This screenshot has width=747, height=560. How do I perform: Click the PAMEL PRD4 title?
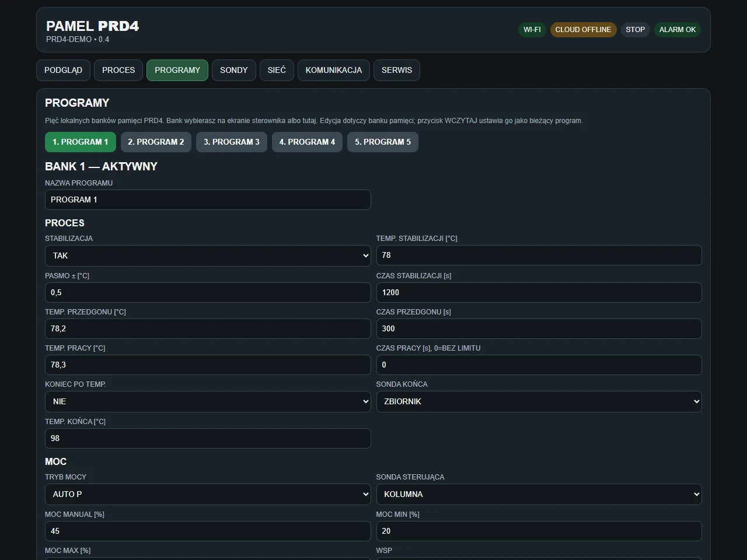click(93, 26)
